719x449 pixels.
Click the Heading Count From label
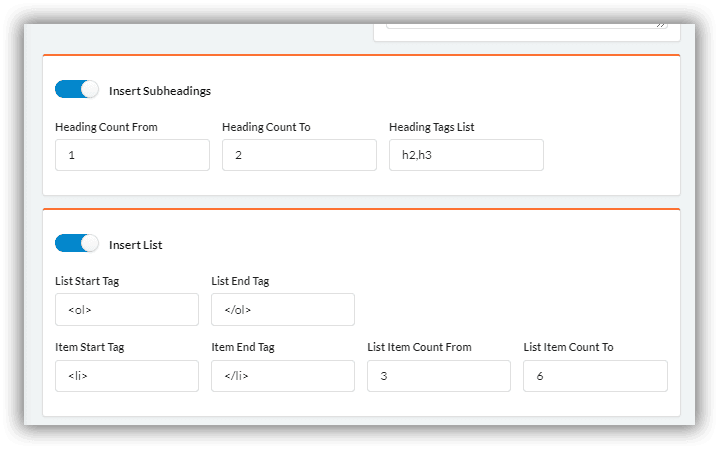pyautogui.click(x=106, y=127)
